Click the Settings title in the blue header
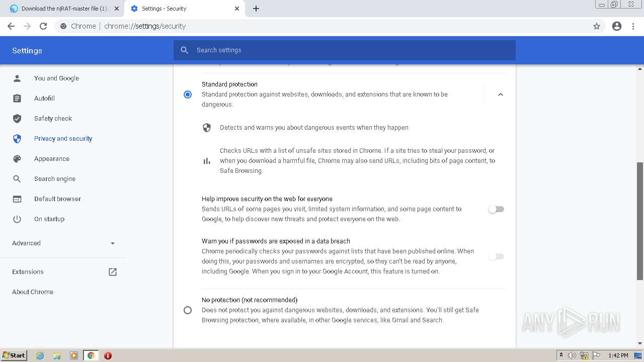This screenshot has height=362, width=644. (x=27, y=50)
